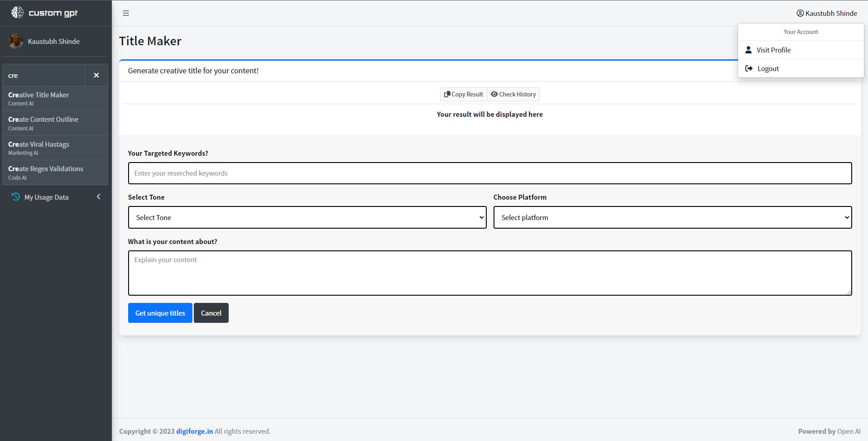Open the Select Tone dropdown
The height and width of the screenshot is (441, 868).
pyautogui.click(x=307, y=217)
